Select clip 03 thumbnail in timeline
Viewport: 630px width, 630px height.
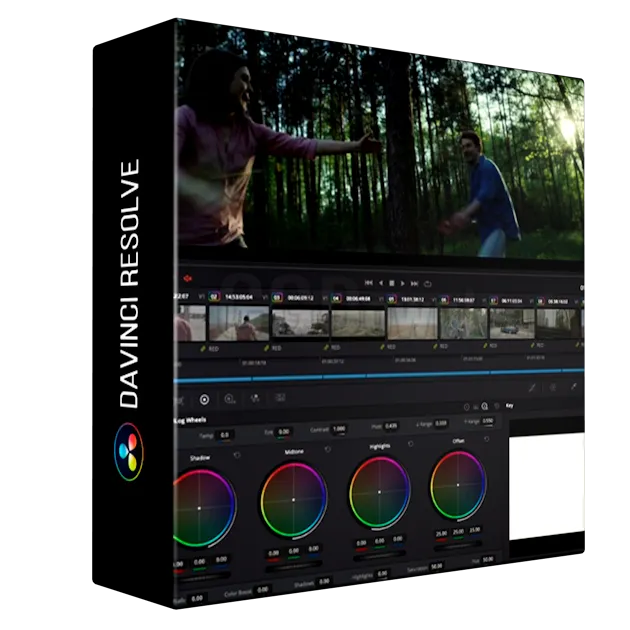click(x=301, y=323)
